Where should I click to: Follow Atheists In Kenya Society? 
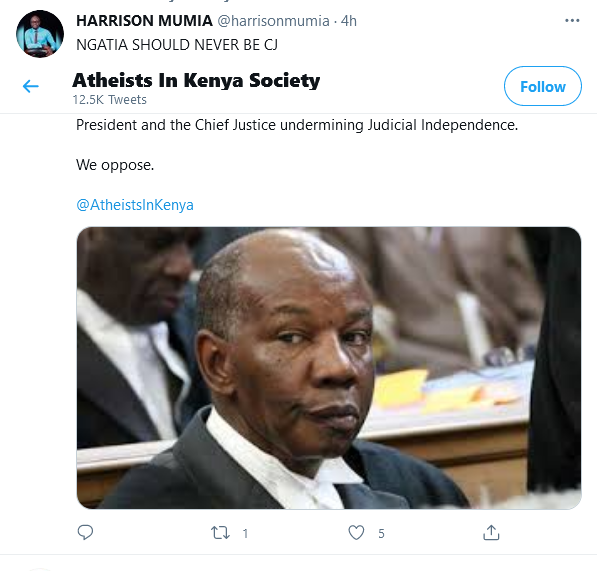543,86
